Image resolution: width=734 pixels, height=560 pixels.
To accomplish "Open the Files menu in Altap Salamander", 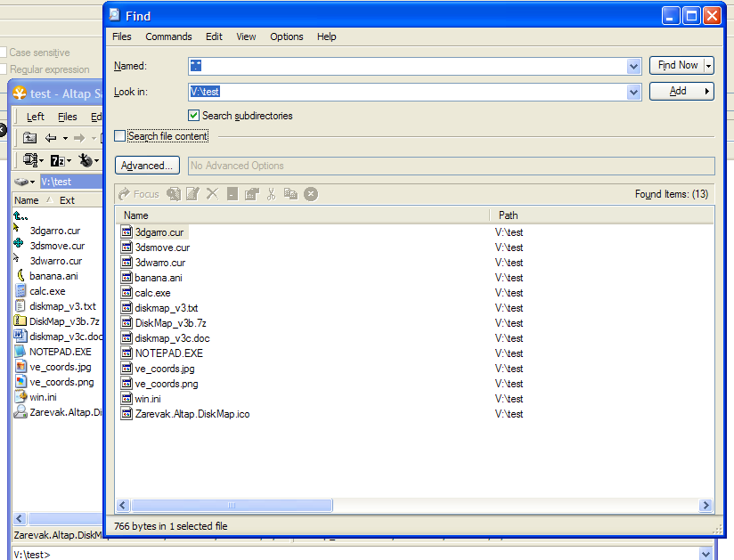I will coord(68,117).
